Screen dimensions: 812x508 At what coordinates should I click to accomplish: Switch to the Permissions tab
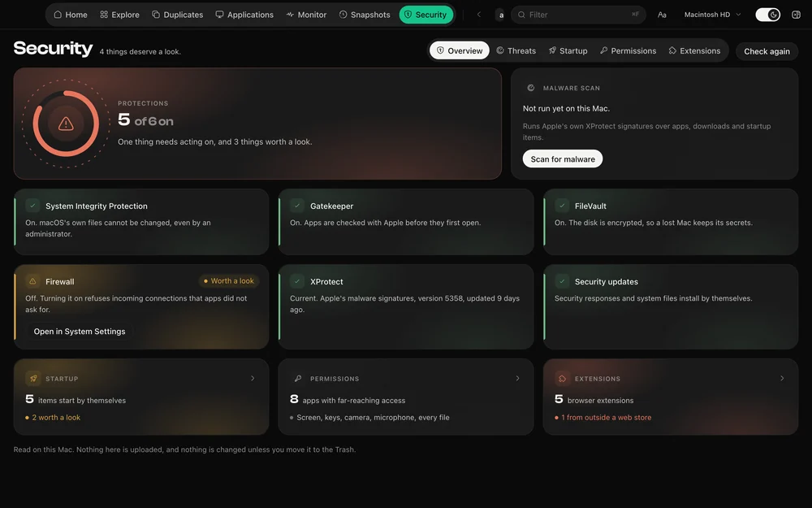pyautogui.click(x=628, y=50)
